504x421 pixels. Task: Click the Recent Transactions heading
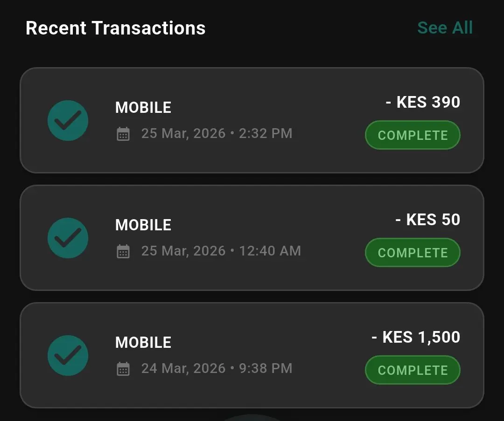coord(115,28)
